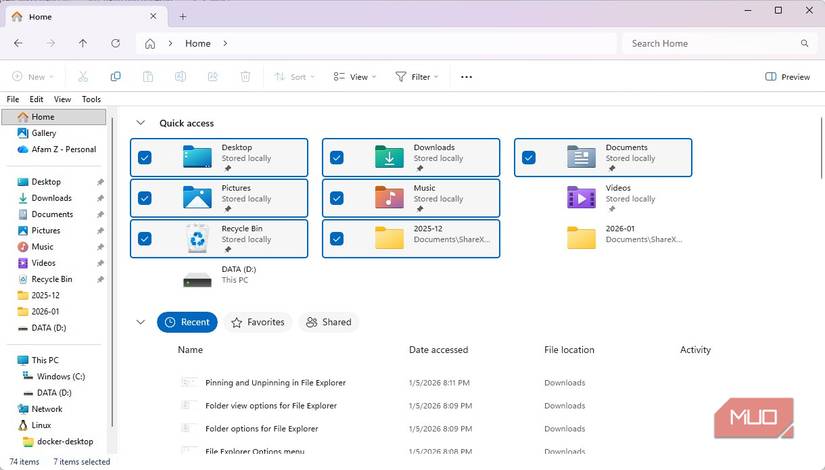Image resolution: width=825 pixels, height=470 pixels.
Task: Uncheck the Downloads tile checkbox
Action: 337,157
